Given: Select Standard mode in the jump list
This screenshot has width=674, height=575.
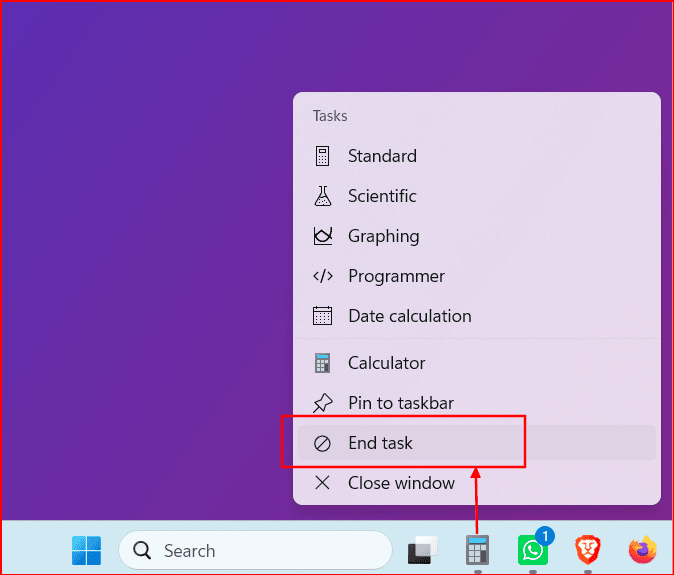Looking at the screenshot, I should coord(477,156).
